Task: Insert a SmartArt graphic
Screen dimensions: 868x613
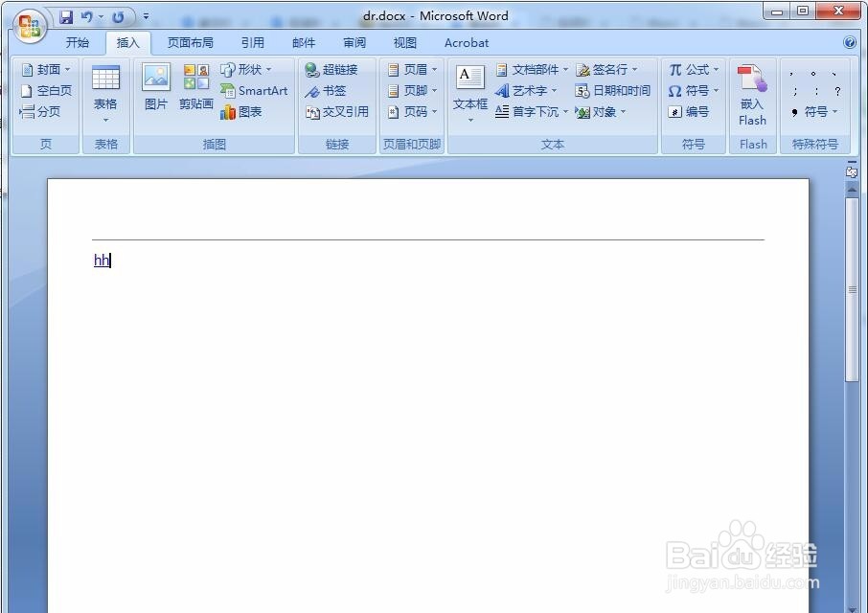Action: [254, 91]
